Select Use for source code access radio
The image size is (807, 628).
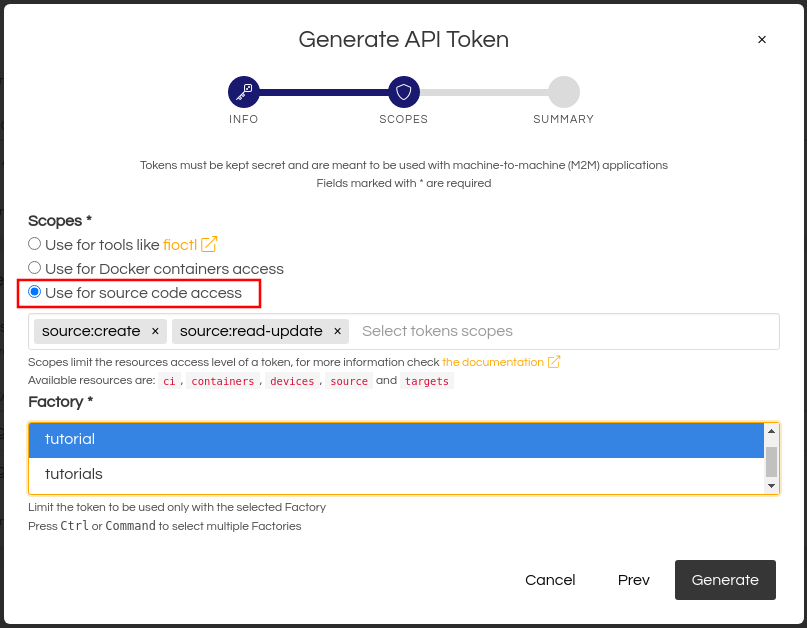click(x=35, y=292)
